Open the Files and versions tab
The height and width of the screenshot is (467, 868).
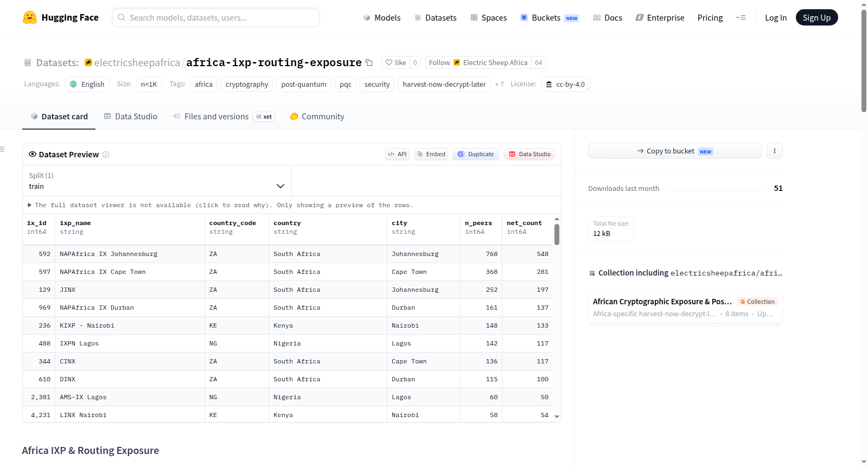coord(224,116)
